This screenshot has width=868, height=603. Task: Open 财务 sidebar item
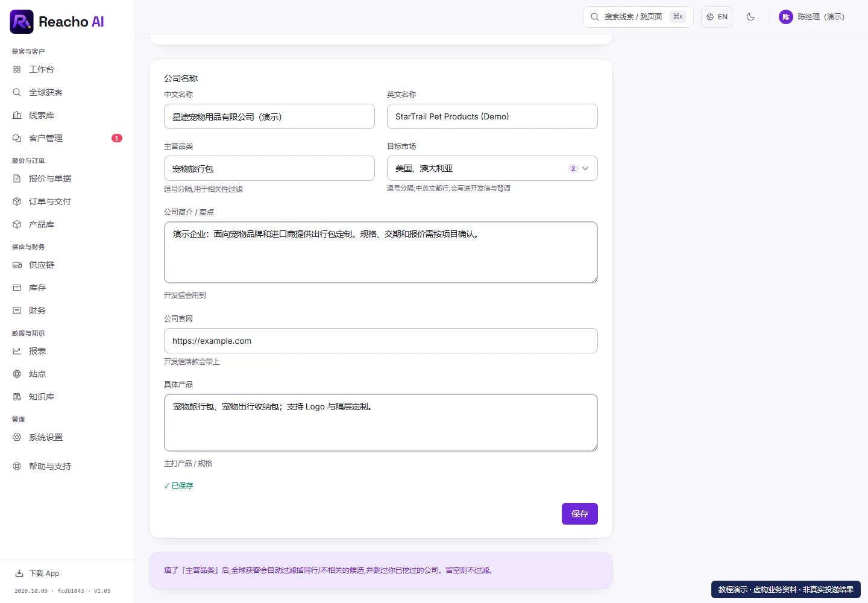click(67, 311)
